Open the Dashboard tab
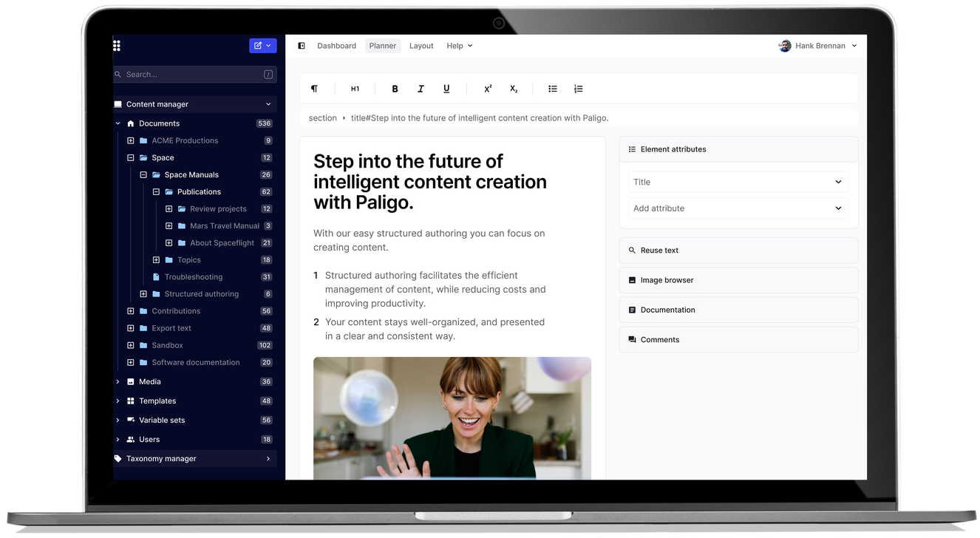Viewport: 980px width, 538px height. [x=336, y=46]
